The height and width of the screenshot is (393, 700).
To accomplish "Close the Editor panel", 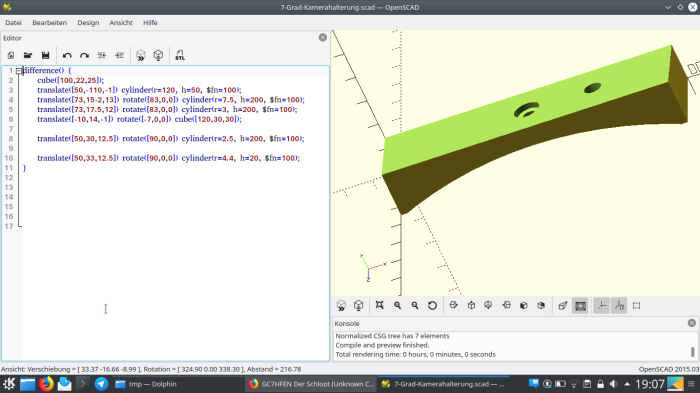I will point(323,38).
